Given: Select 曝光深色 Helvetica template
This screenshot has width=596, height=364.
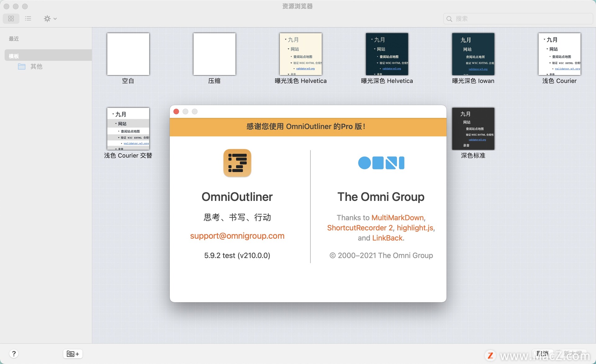Looking at the screenshot, I should pos(387,54).
